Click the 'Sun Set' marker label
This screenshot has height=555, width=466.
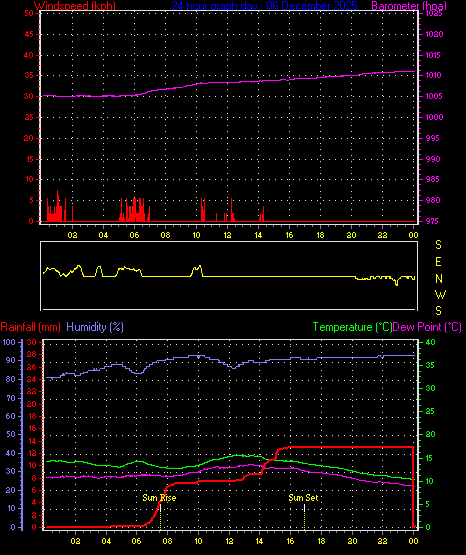click(303, 498)
